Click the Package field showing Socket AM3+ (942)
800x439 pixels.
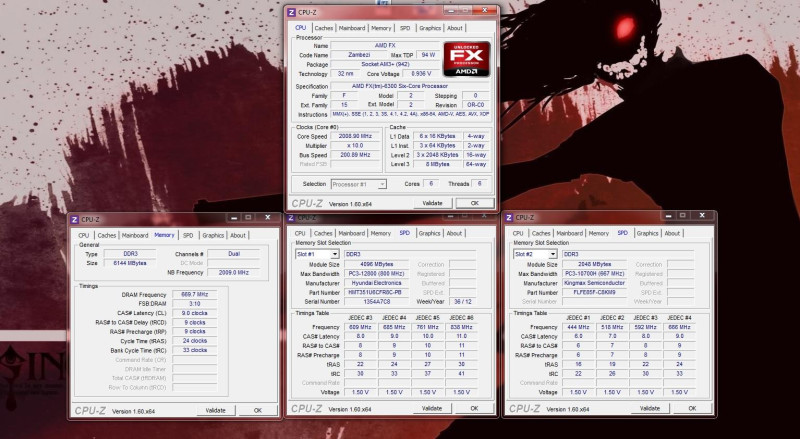coord(385,64)
